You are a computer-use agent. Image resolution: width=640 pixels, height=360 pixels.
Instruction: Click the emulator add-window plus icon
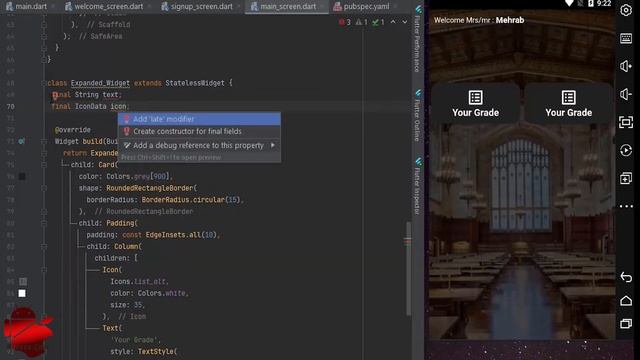point(626,178)
